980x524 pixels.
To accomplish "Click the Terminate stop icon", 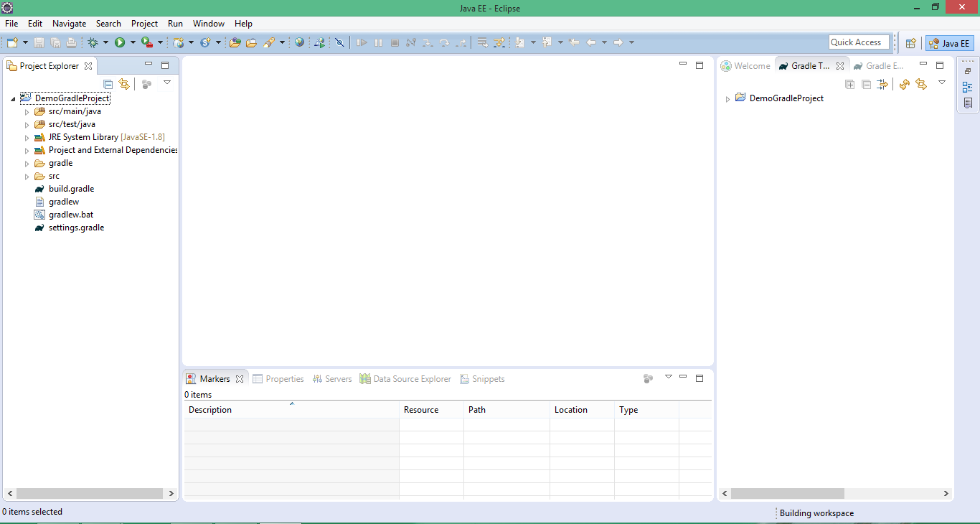I will pos(395,43).
